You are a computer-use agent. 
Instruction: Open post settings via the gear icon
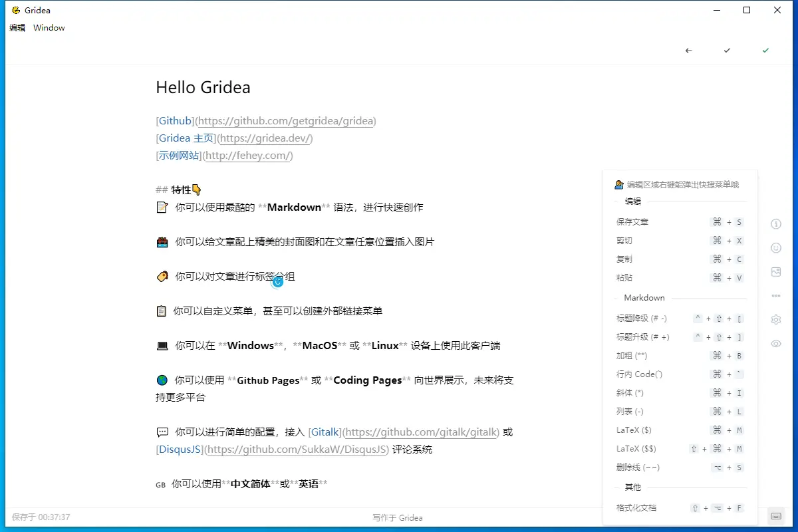coord(775,320)
